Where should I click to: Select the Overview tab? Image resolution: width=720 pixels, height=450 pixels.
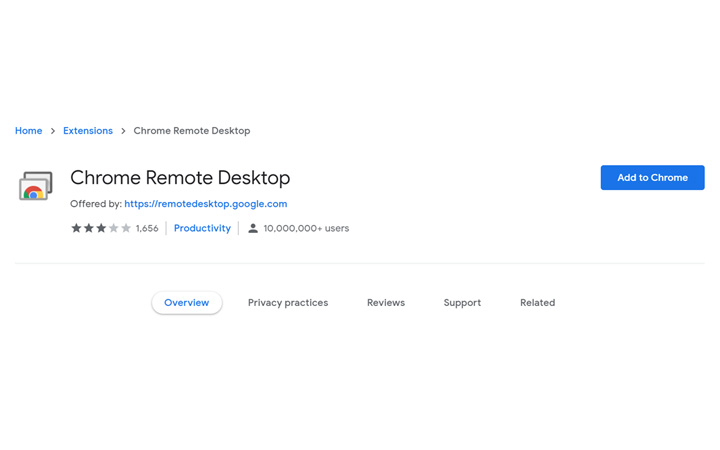pos(186,303)
